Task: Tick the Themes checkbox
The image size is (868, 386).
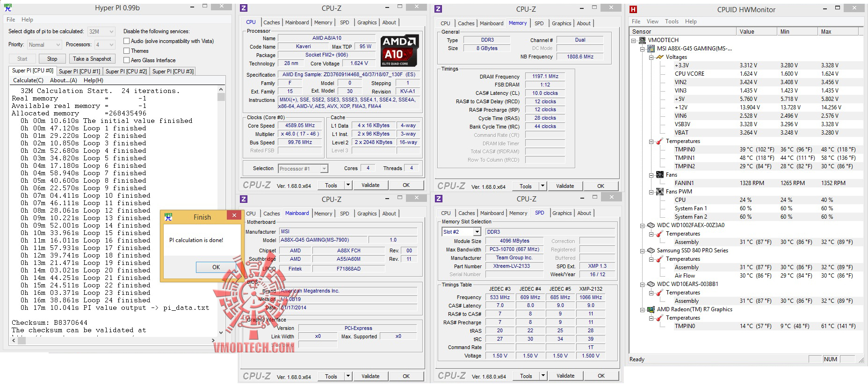Action: tap(126, 51)
